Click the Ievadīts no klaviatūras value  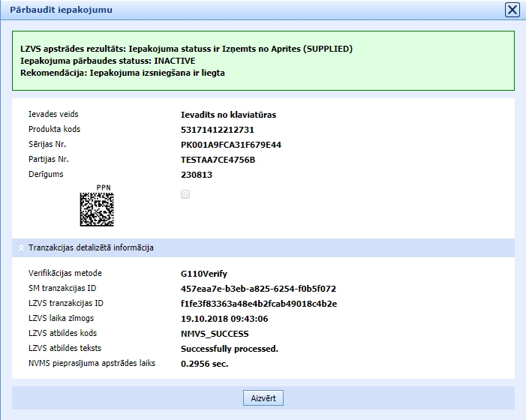(x=228, y=115)
